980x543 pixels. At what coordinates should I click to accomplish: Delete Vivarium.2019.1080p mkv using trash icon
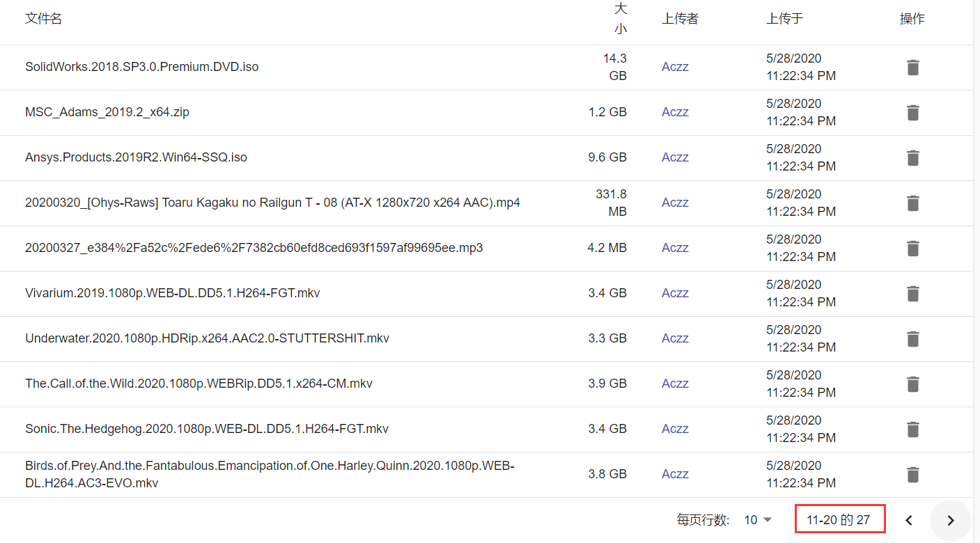[x=912, y=293]
